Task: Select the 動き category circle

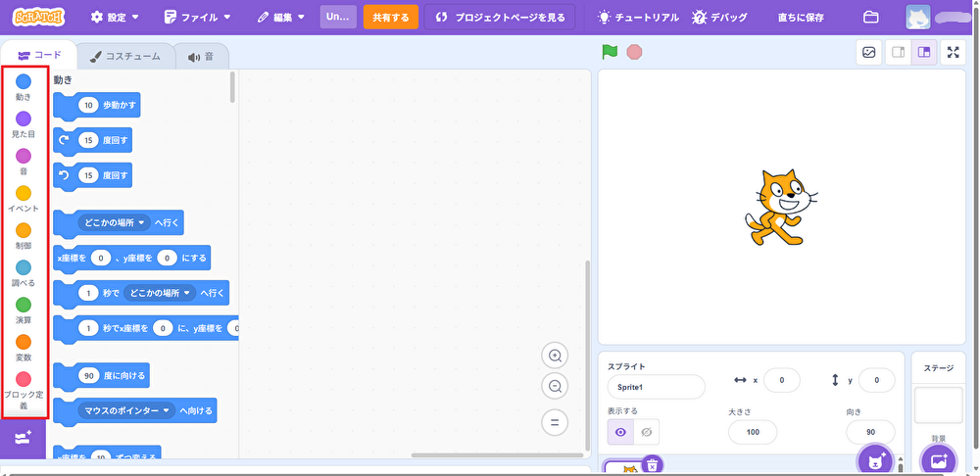Action: point(24,81)
